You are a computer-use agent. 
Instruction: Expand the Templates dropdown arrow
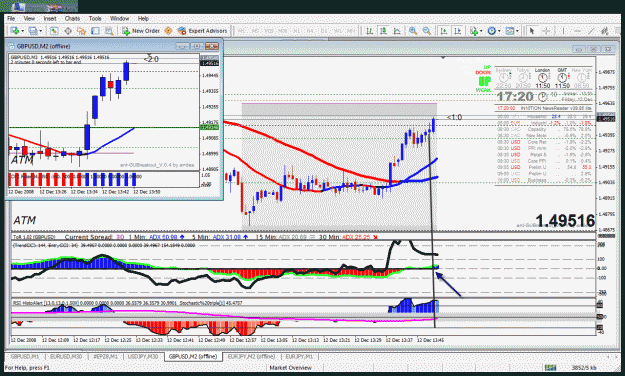click(517, 31)
